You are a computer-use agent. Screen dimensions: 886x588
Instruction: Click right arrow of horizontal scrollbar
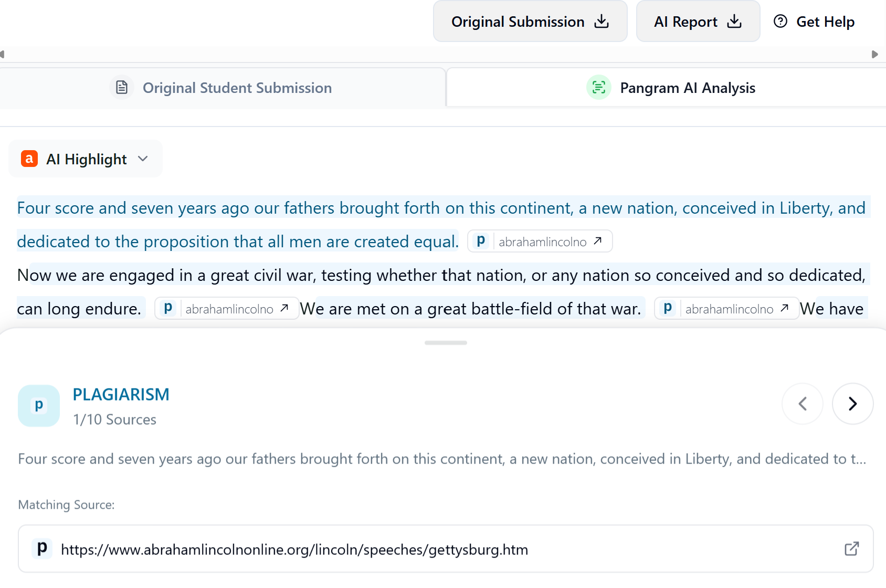coord(874,55)
